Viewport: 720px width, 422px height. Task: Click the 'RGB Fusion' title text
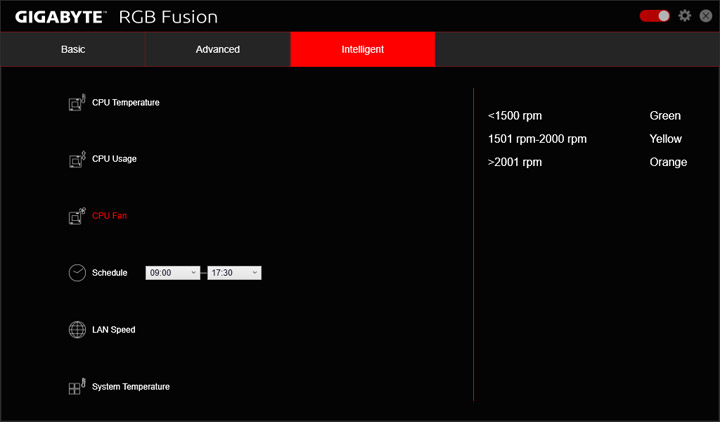(x=168, y=17)
